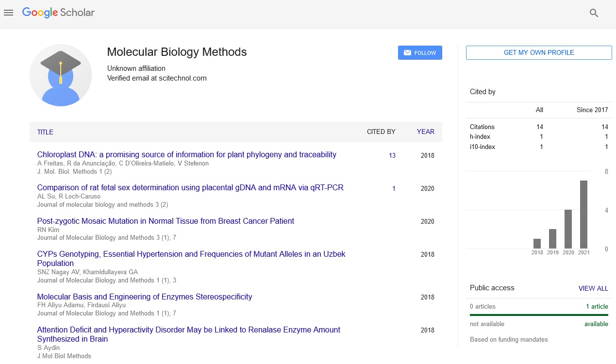This screenshot has width=616, height=364.
Task: Click the 'Cited by' section heading
Action: (483, 92)
